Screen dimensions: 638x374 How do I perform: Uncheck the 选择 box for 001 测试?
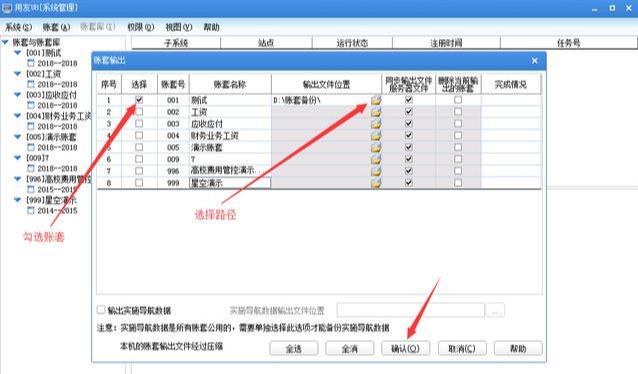coord(139,100)
